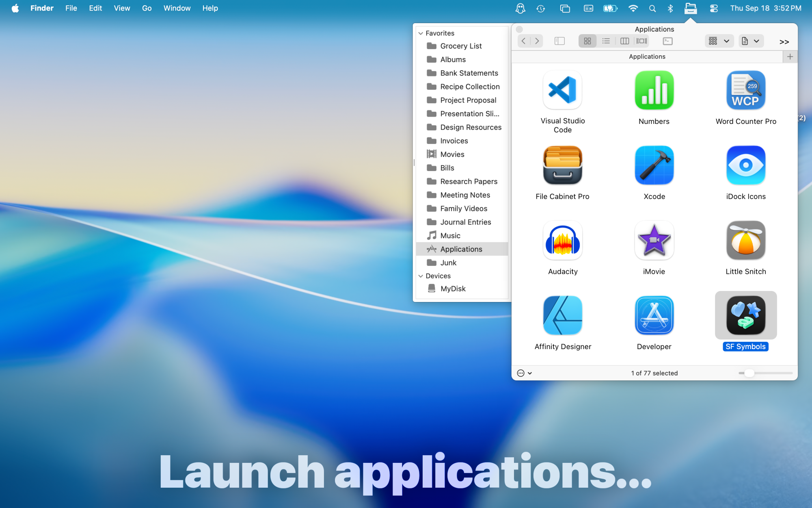Screen dimensions: 812x508
Task: Go back with the back arrow
Action: pos(524,41)
